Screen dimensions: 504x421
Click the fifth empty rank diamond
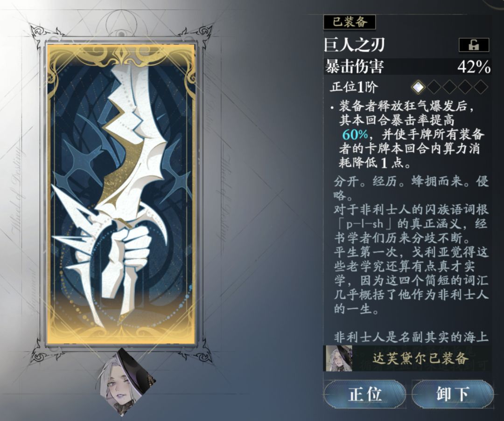pyautogui.click(x=481, y=87)
